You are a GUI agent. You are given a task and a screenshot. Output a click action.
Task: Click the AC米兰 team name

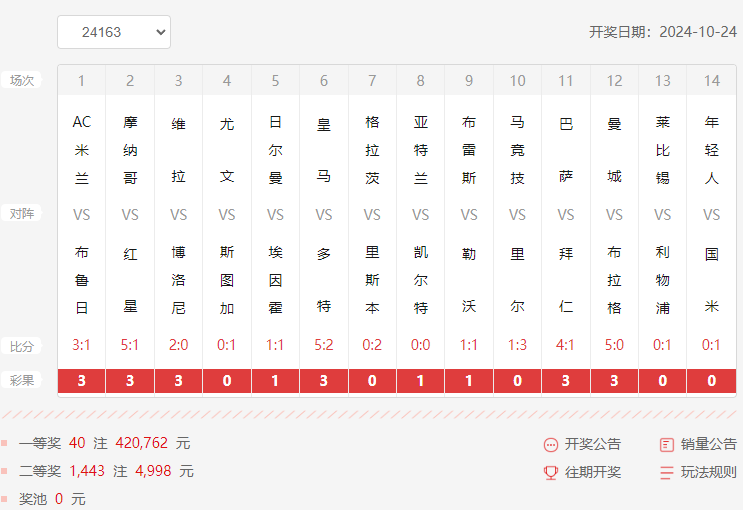(x=82, y=150)
